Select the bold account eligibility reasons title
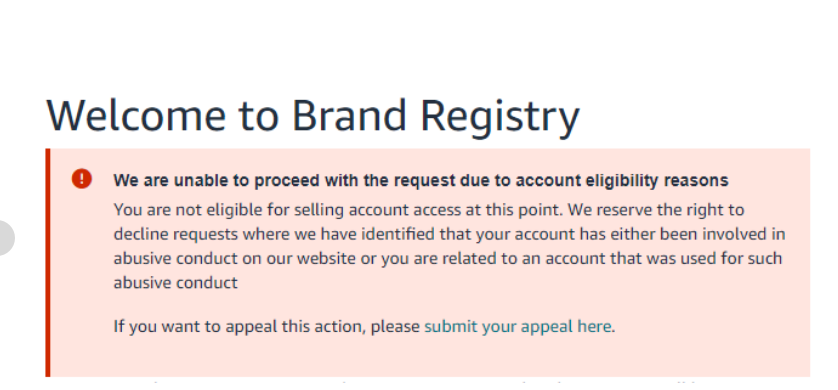 [421, 181]
